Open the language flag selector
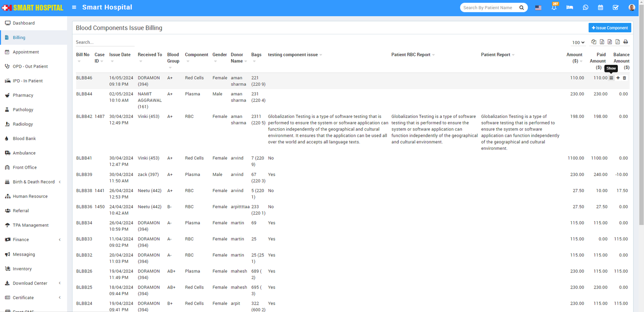Image resolution: width=644 pixels, height=312 pixels. tap(538, 8)
